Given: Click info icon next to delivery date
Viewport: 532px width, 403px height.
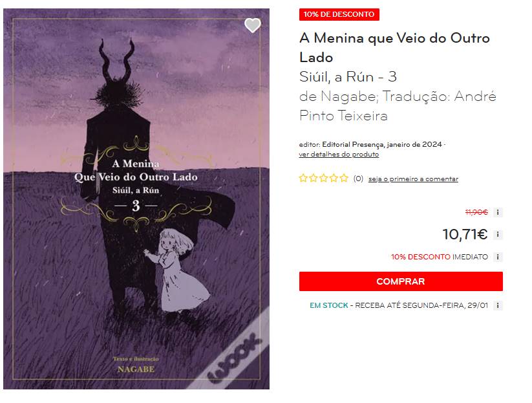Looking at the screenshot, I should pos(498,305).
